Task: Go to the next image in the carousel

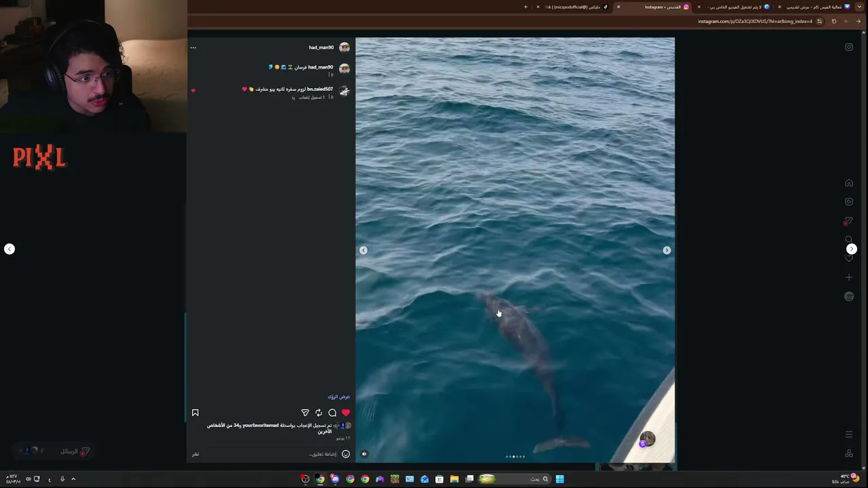Action: click(667, 250)
